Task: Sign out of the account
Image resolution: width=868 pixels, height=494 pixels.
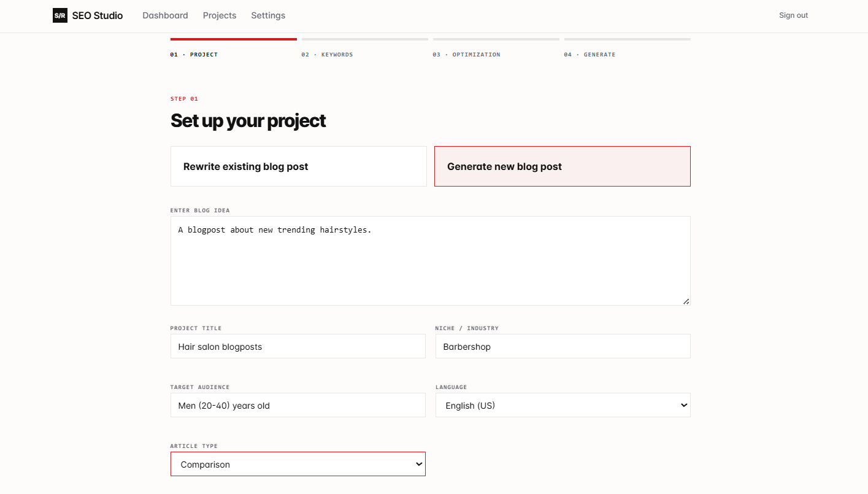Action: coord(793,15)
